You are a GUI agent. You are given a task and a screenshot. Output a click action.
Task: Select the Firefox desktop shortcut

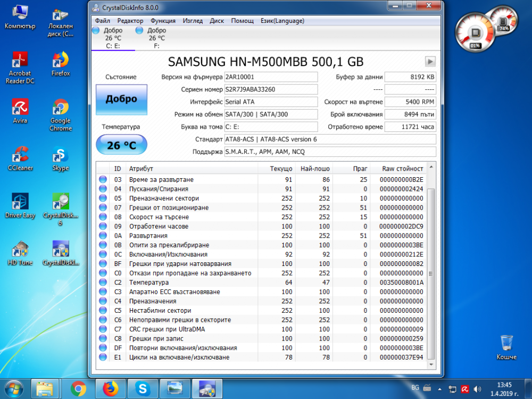tap(61, 64)
